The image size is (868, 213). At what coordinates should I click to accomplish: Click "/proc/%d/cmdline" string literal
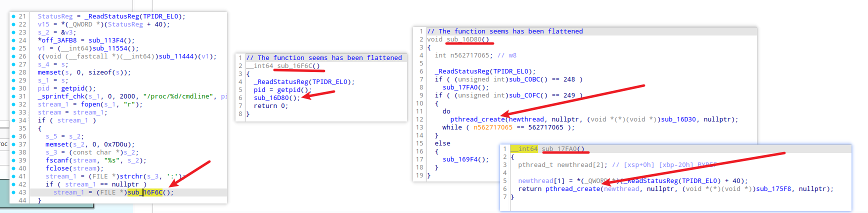click(x=176, y=96)
